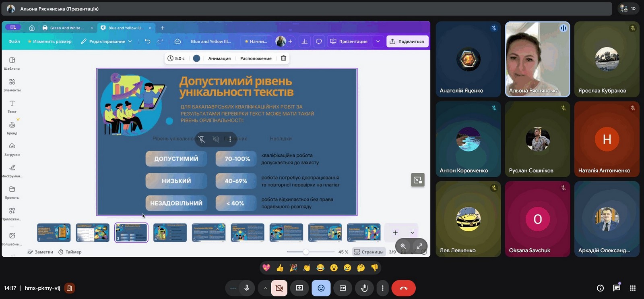
Task: Open the Редактирование dropdown
Action: click(x=107, y=42)
